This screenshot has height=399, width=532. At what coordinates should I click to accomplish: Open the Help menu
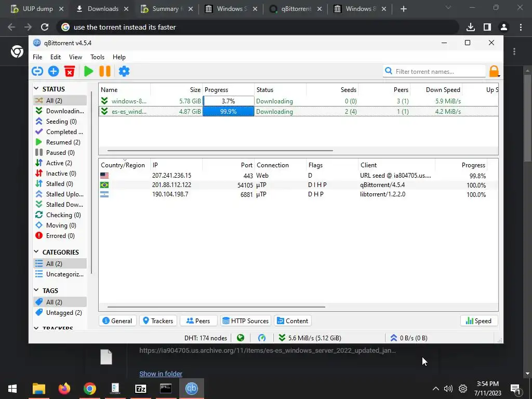coord(119,57)
